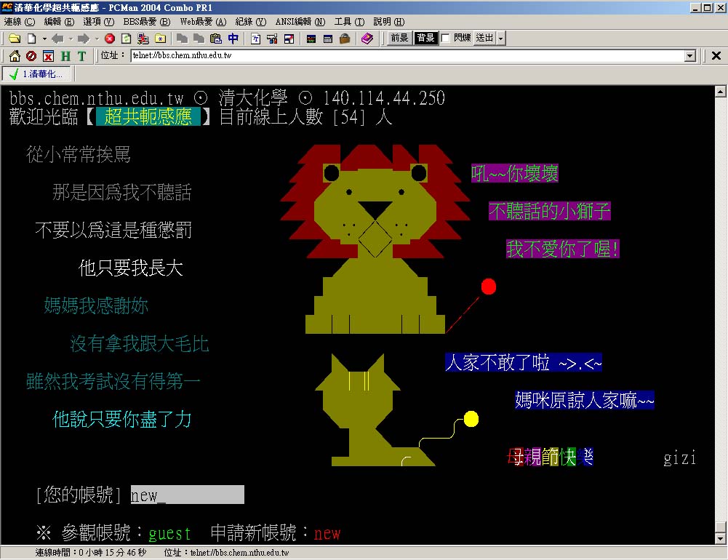Click the home icon
This screenshot has height=560, width=728.
coord(14,56)
